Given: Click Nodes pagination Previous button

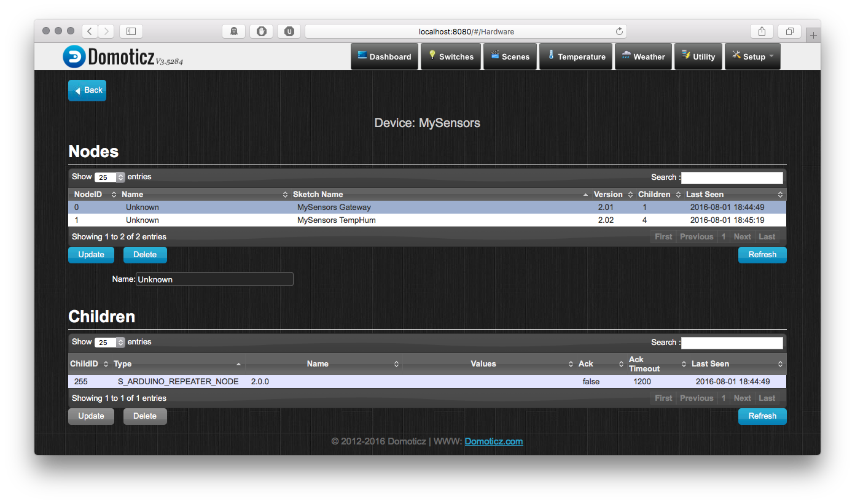Looking at the screenshot, I should [x=697, y=237].
